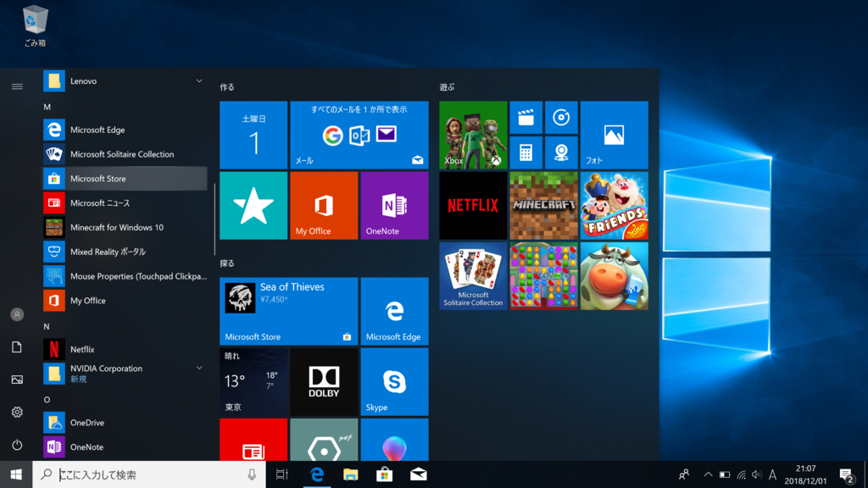This screenshot has height=488, width=868.
Task: Open the フォト tile
Action: (x=614, y=135)
